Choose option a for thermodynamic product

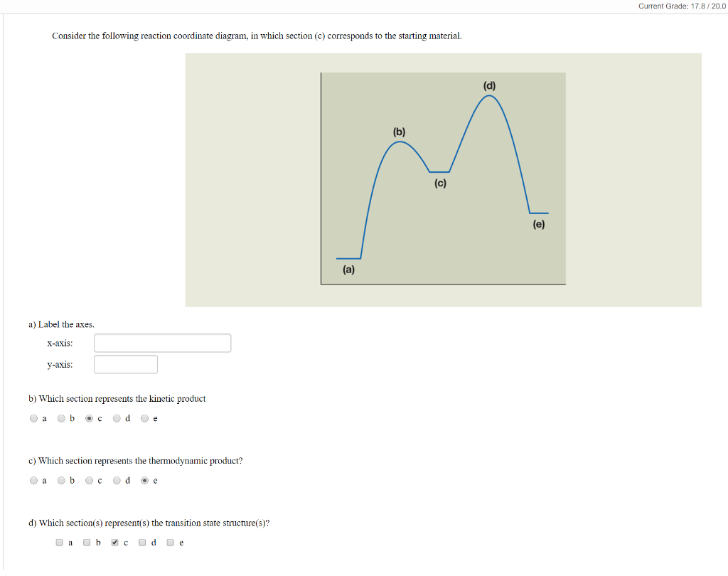tap(33, 480)
